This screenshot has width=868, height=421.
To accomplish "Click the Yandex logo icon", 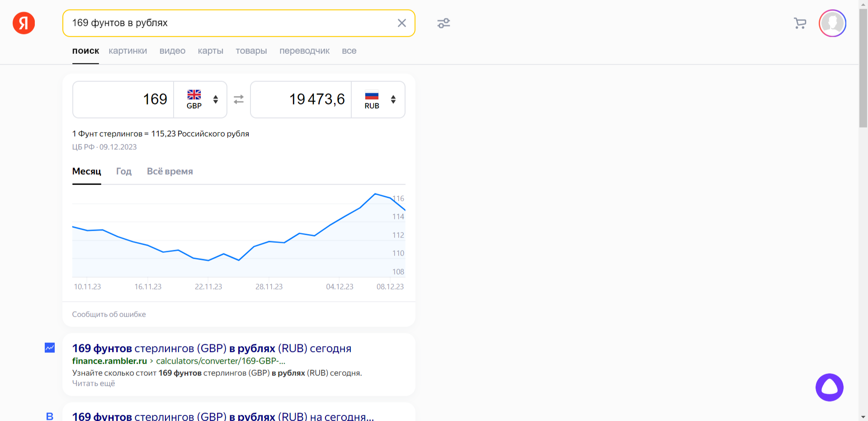I will pyautogui.click(x=24, y=23).
